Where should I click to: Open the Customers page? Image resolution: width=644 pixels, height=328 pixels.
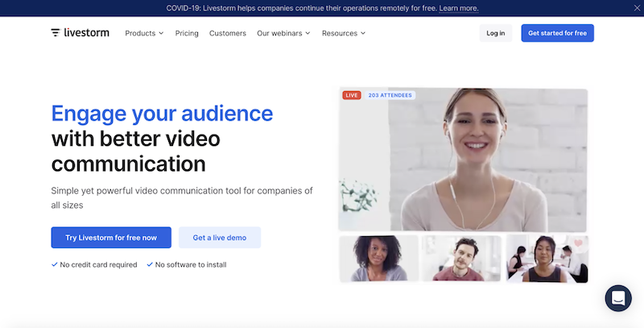point(227,33)
